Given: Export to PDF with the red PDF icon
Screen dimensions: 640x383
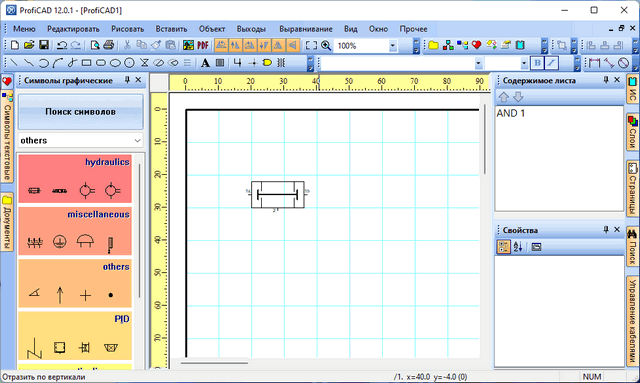Looking at the screenshot, I should (203, 45).
